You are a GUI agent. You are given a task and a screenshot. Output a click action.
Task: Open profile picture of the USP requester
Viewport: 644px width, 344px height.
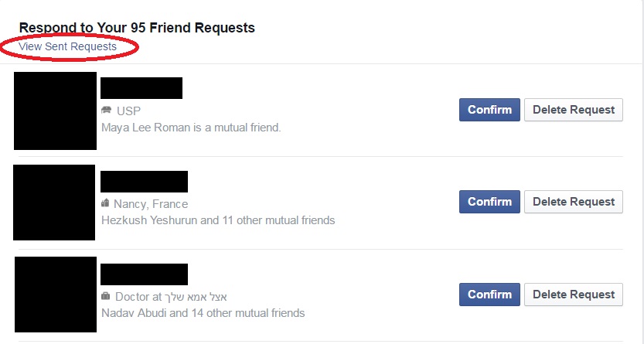pos(55,111)
